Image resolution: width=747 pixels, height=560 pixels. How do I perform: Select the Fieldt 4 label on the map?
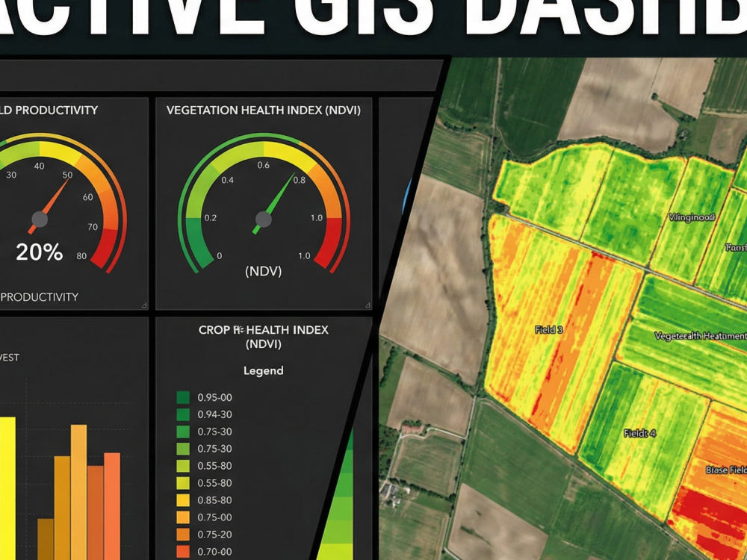pos(640,433)
